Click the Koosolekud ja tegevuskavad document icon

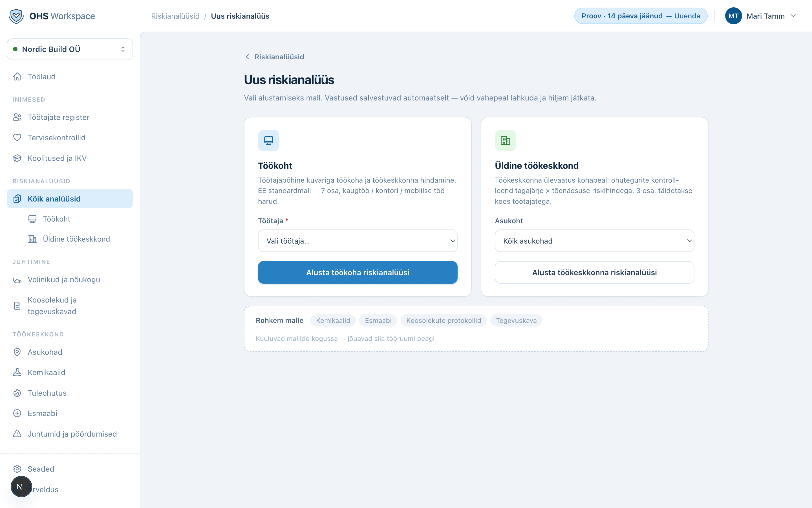[17, 306]
